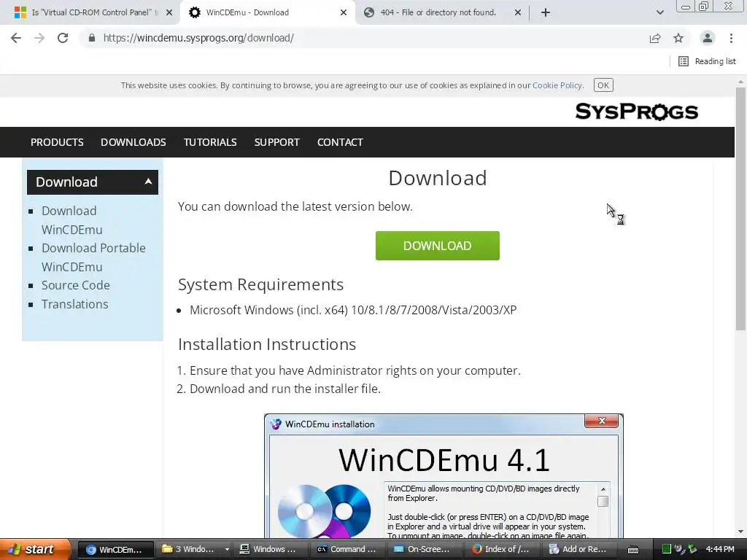Open the CONTACT menu

click(x=340, y=142)
